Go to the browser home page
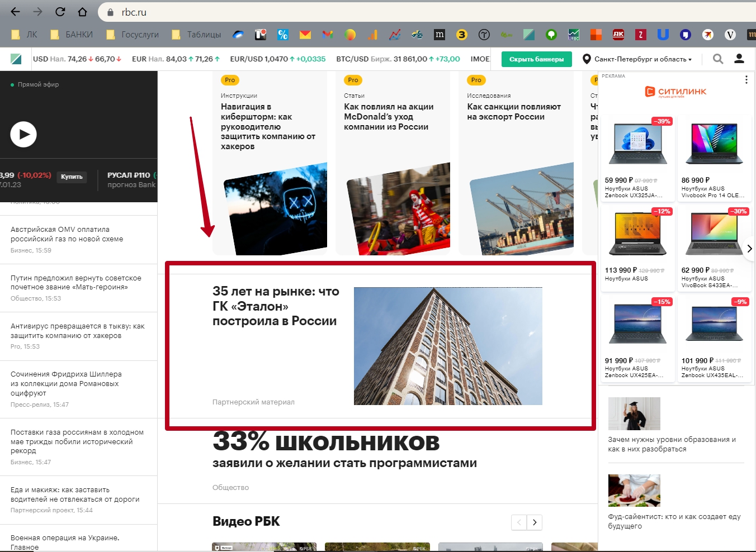This screenshot has height=552, width=756. pyautogui.click(x=82, y=12)
